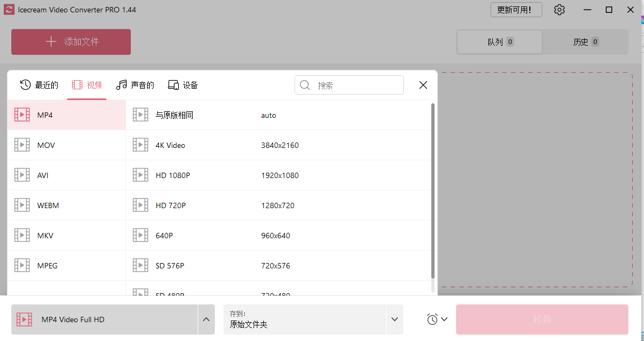The width and height of the screenshot is (644, 341).
Task: Switch to the 队列 queue view
Action: 500,42
